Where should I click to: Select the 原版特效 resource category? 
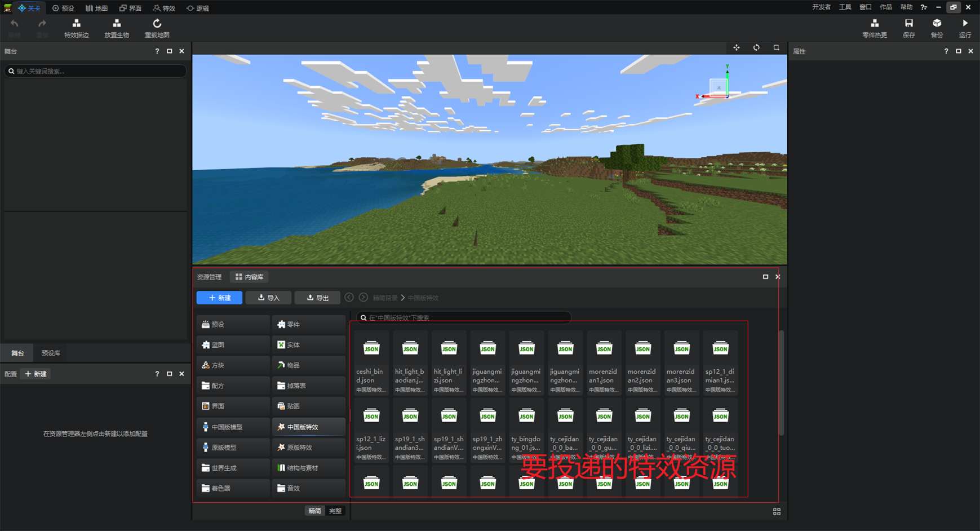coord(308,447)
